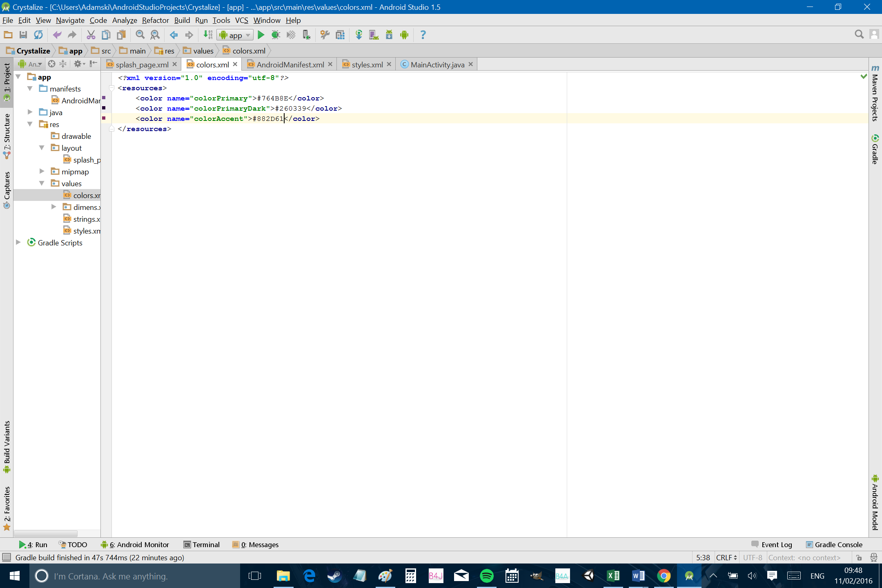This screenshot has width=882, height=588.
Task: Click the Sync Project with Gradle icon
Action: click(x=359, y=35)
